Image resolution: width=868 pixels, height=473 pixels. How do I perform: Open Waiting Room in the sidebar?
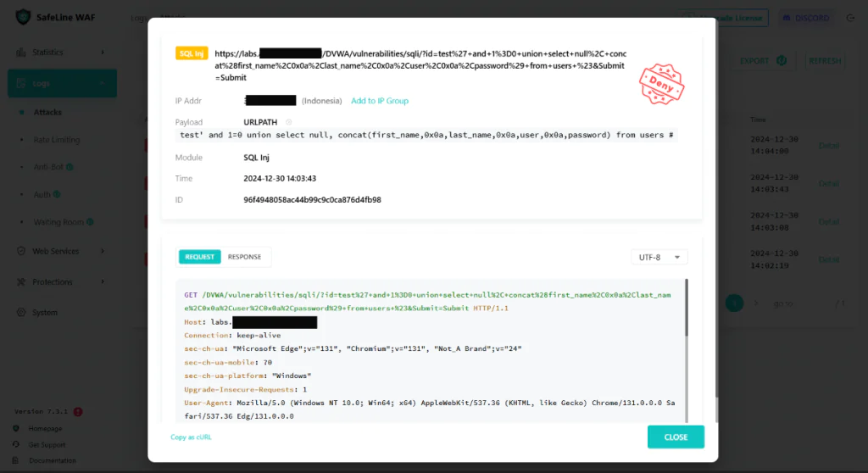(58, 222)
